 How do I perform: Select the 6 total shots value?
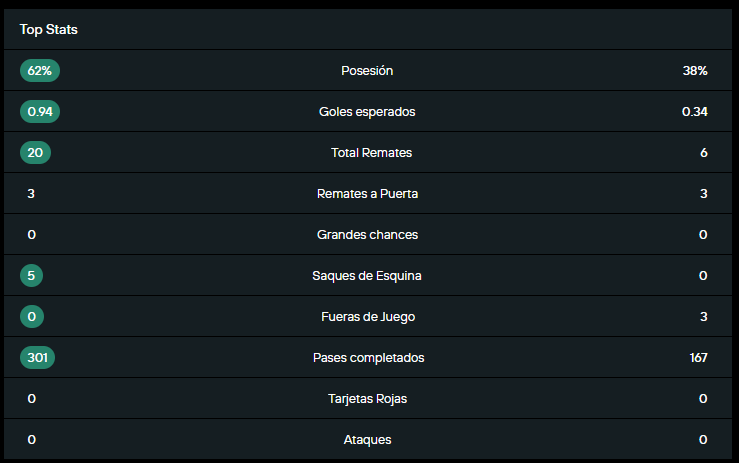tap(703, 153)
